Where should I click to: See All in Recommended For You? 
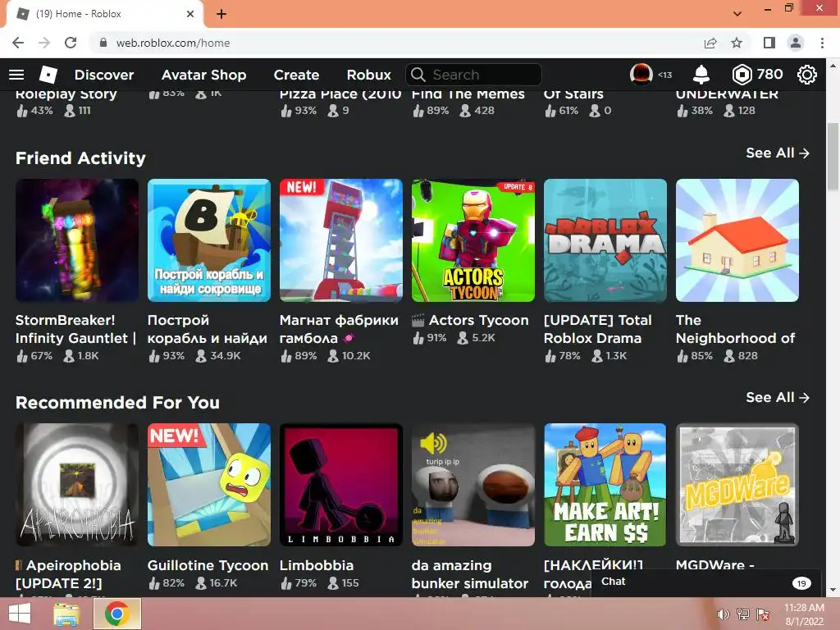click(x=778, y=398)
